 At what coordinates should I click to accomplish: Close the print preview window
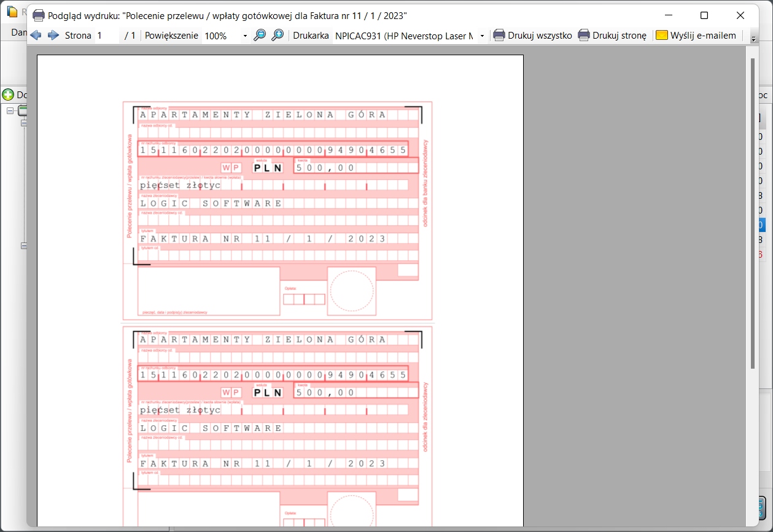(x=740, y=15)
